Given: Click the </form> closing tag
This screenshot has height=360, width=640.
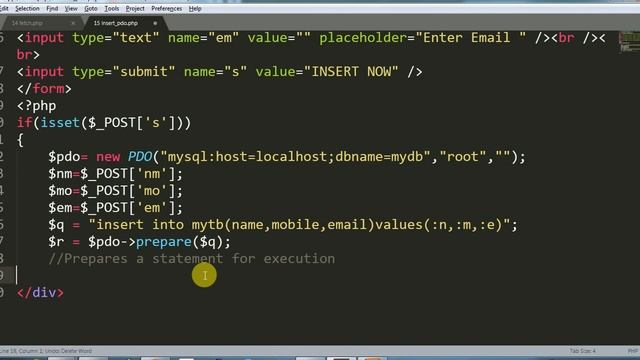Looking at the screenshot, I should pyautogui.click(x=44, y=89).
